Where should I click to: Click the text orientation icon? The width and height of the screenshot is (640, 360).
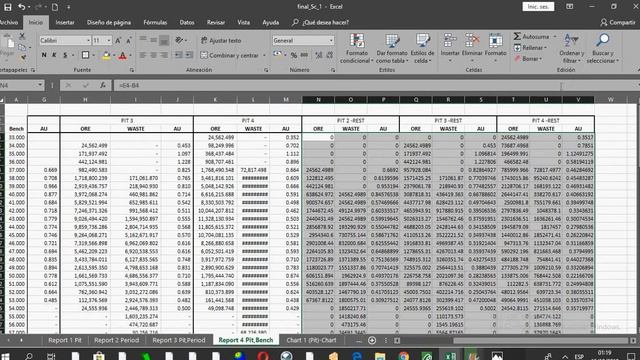[x=179, y=40]
